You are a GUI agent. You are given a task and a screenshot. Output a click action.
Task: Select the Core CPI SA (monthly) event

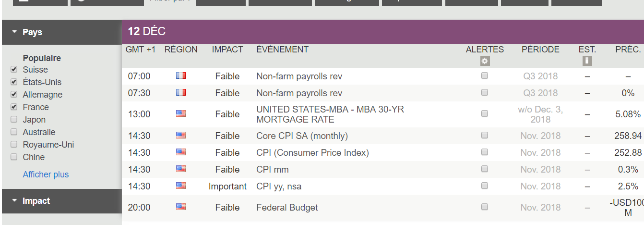(302, 136)
